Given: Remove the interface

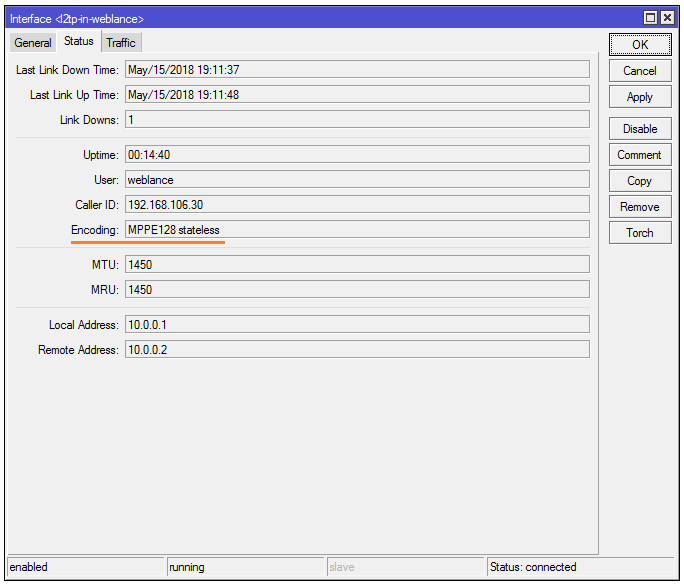Looking at the screenshot, I should [x=640, y=207].
